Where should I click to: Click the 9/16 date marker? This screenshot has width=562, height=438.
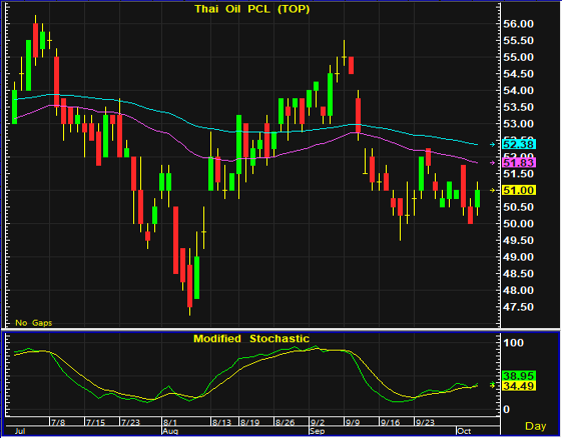[x=390, y=422]
